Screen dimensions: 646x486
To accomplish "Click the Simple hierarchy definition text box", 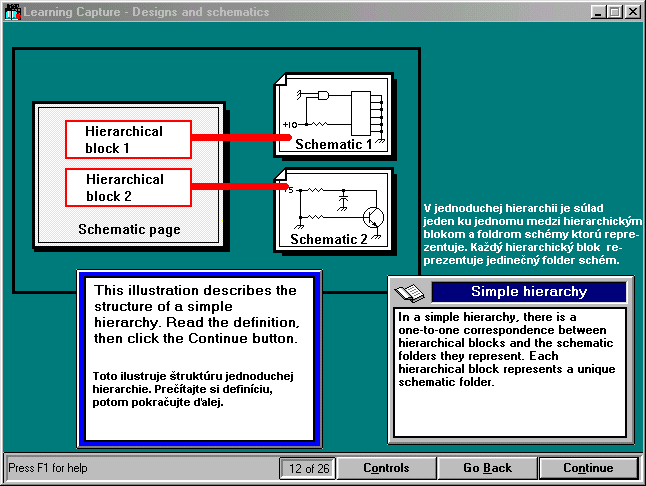I will (x=510, y=370).
